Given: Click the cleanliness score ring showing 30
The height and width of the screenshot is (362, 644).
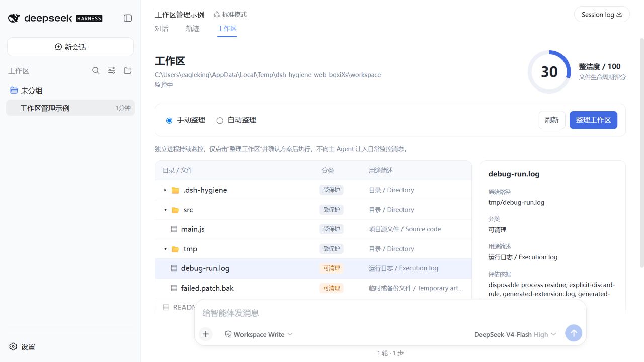Looking at the screenshot, I should click(x=549, y=72).
